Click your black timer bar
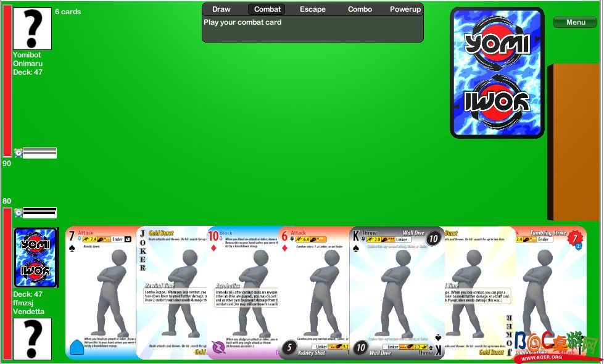 [x=39, y=213]
